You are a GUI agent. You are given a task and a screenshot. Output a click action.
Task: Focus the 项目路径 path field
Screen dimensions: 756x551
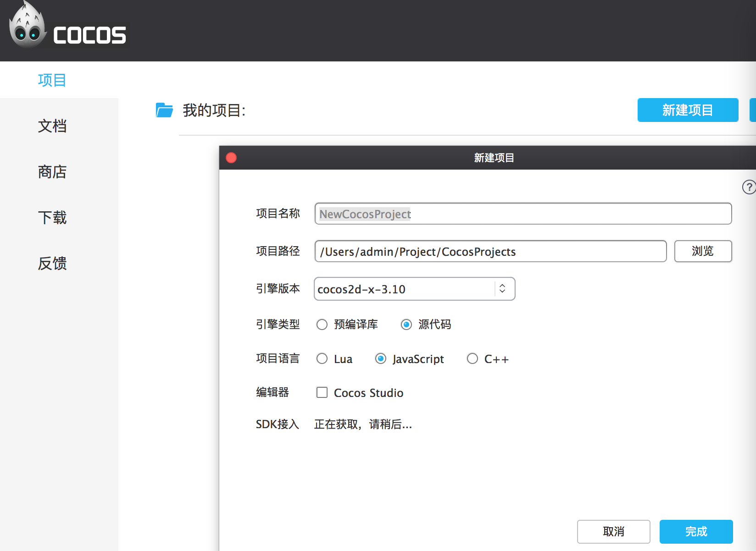(490, 251)
